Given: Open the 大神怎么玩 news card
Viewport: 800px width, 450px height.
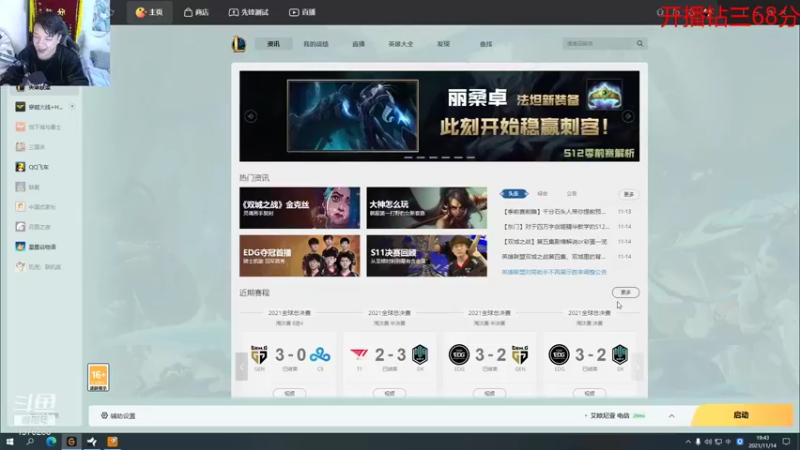Looking at the screenshot, I should (427, 208).
